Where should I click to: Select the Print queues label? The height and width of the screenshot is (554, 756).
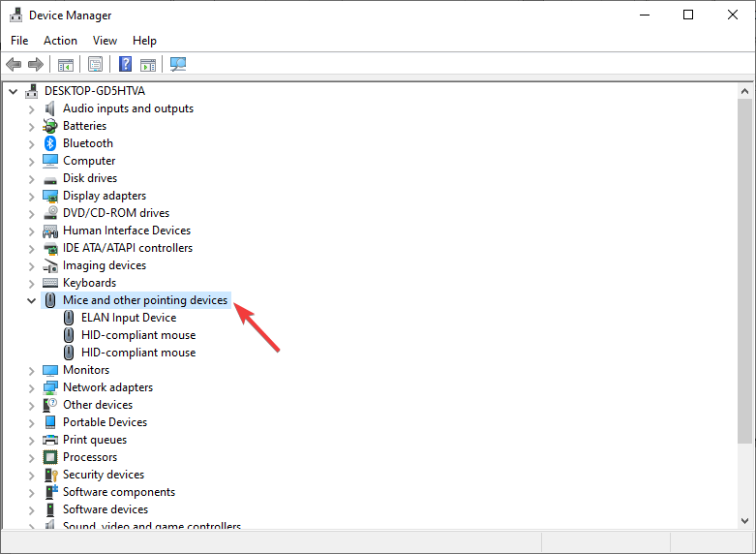(x=95, y=440)
